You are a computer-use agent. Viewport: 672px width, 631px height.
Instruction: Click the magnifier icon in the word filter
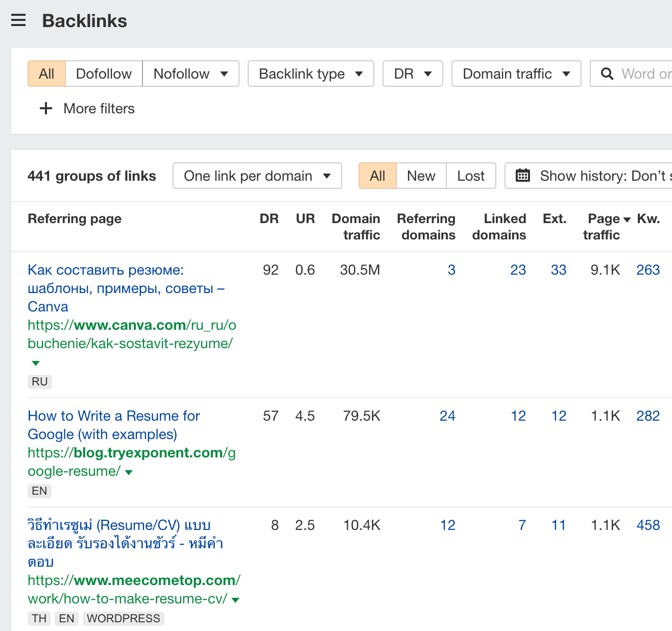607,74
